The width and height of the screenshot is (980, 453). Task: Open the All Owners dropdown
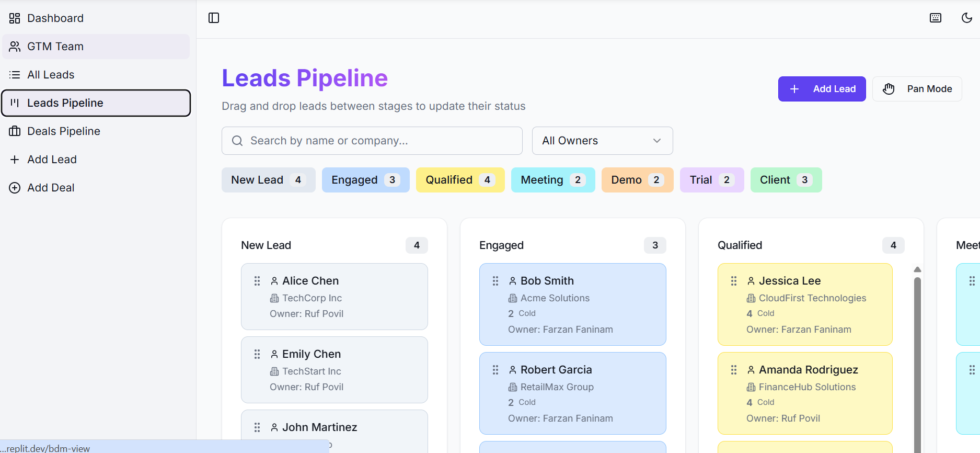(x=602, y=141)
